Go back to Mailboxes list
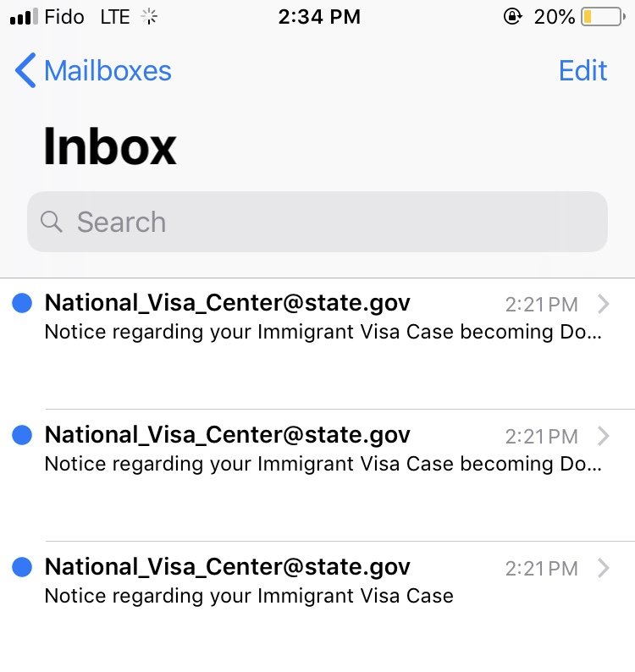Viewport: 635px width, 672px height. tap(93, 70)
